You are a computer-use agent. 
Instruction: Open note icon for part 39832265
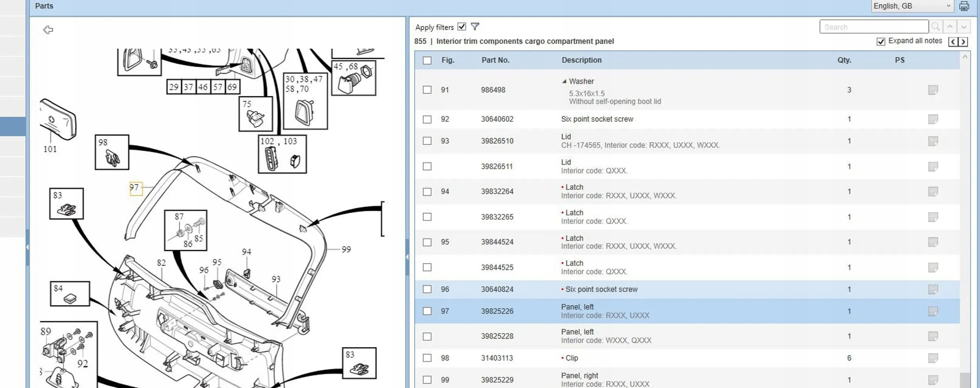[933, 217]
